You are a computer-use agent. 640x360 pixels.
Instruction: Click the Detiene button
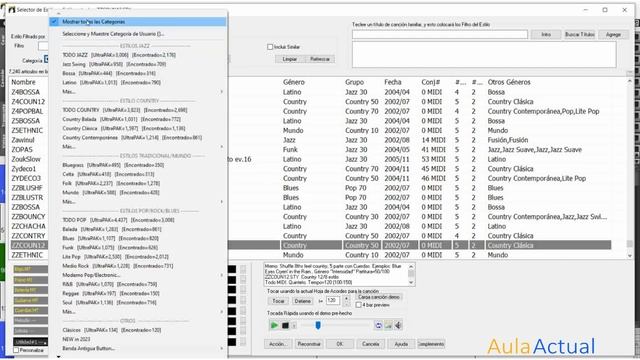click(x=302, y=301)
